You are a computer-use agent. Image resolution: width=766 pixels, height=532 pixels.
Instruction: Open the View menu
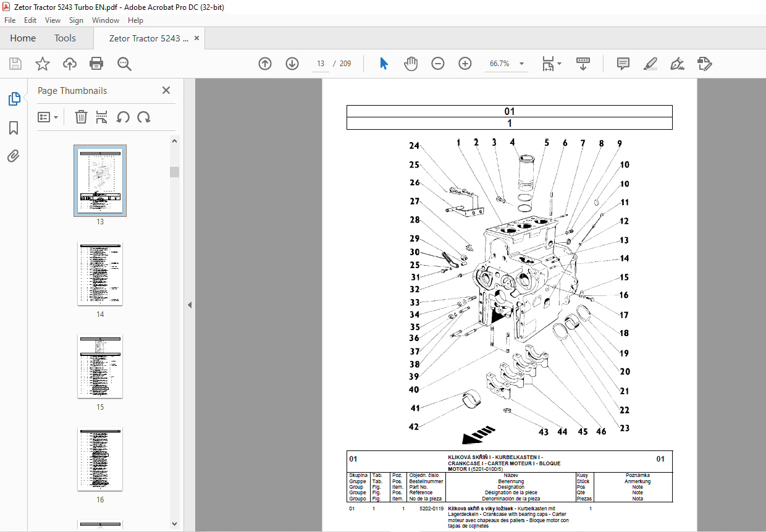pos(53,20)
